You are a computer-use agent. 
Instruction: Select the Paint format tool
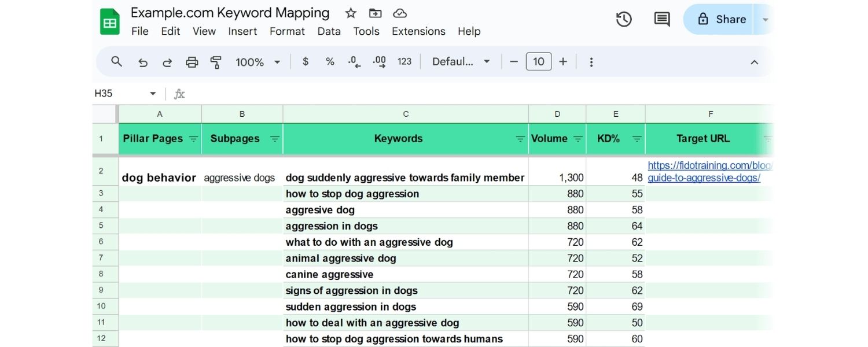(216, 61)
